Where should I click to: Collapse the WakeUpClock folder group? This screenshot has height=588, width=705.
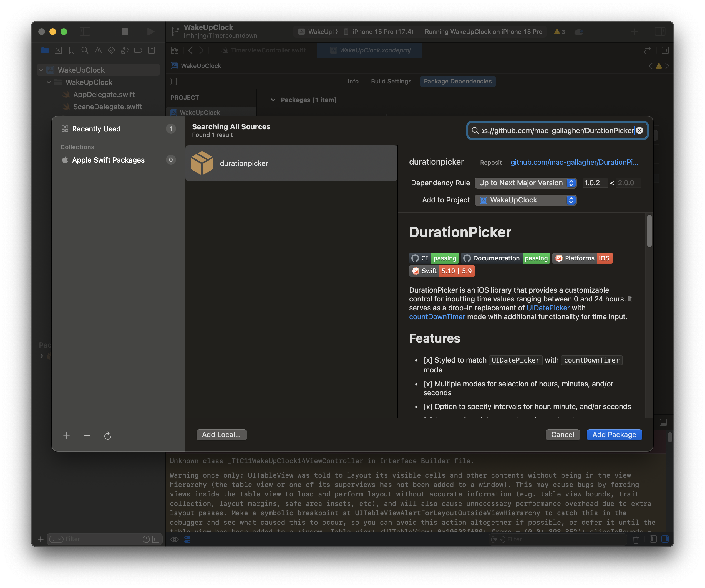pos(49,82)
